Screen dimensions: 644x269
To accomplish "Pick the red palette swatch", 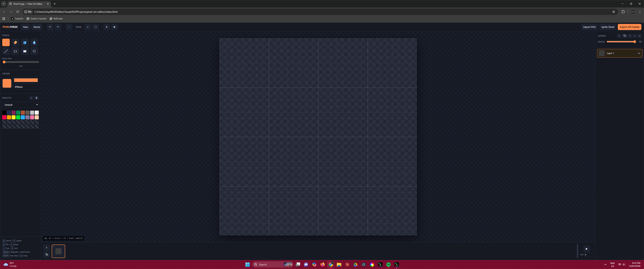I will tap(4, 117).
